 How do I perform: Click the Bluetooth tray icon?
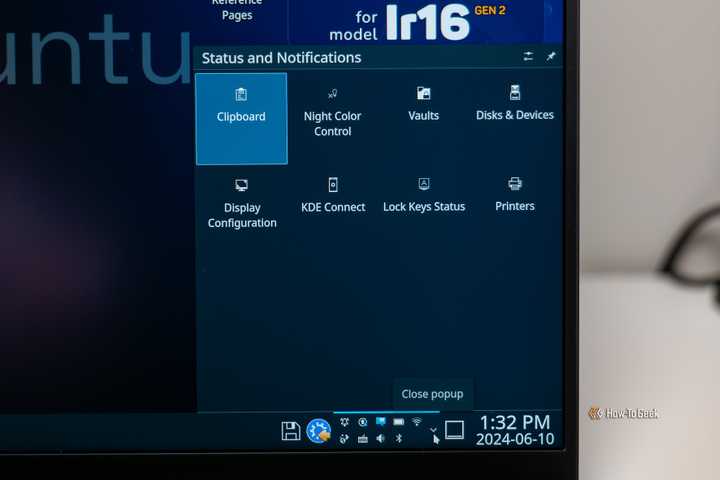[398, 438]
